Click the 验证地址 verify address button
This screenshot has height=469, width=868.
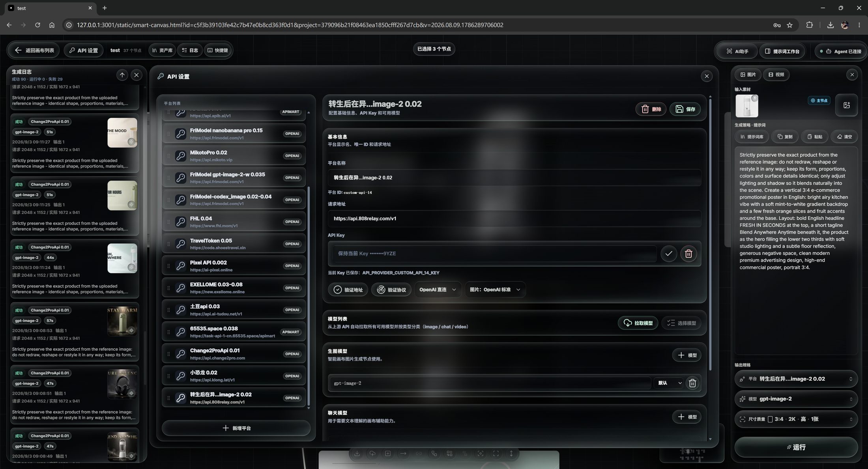(x=348, y=290)
